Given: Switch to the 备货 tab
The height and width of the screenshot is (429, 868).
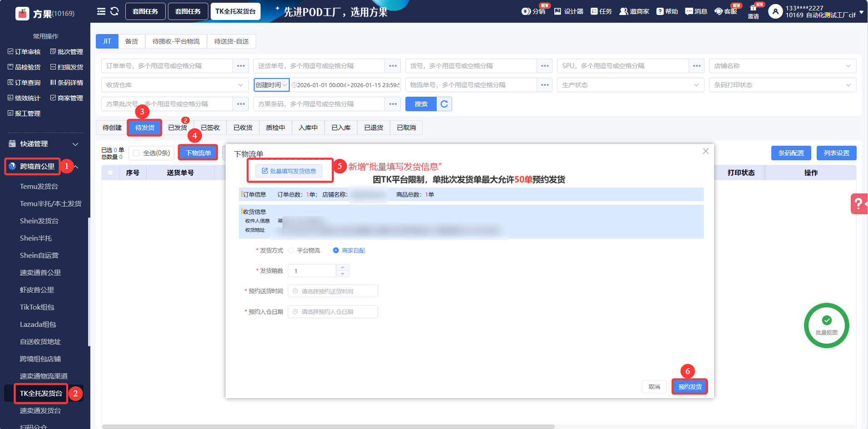Looking at the screenshot, I should coord(132,41).
